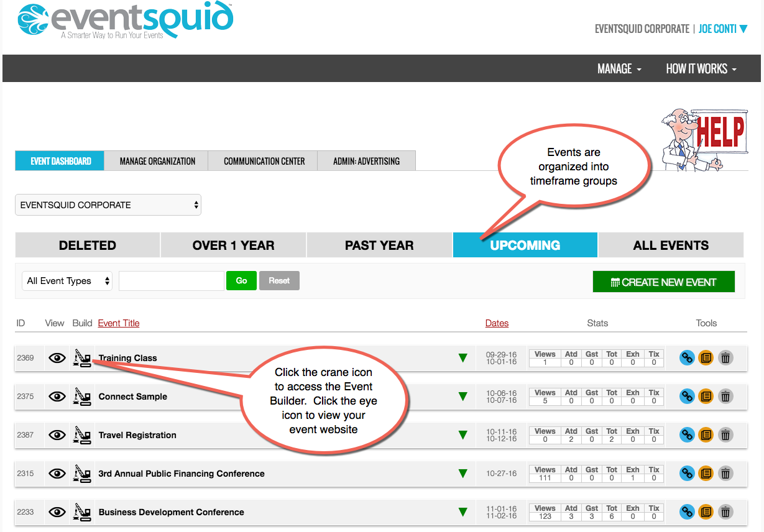Viewport: 764px width, 532px height.
Task: Show OVER 1 YEAR events group
Action: (233, 245)
